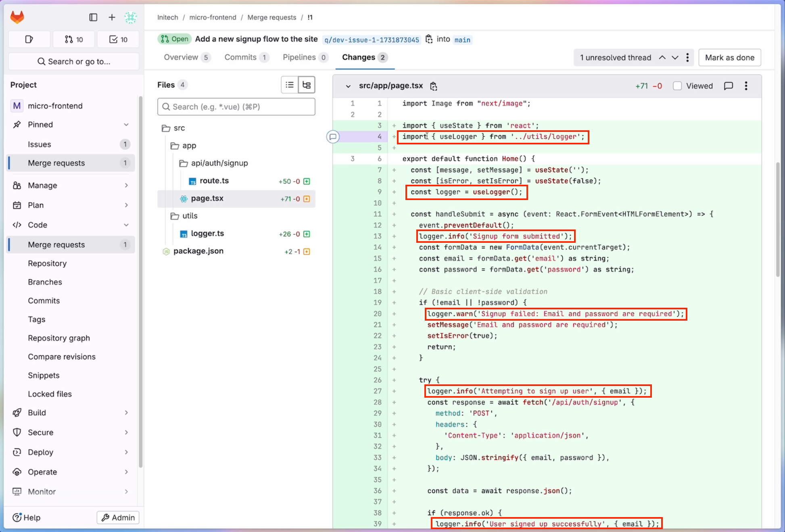Open comment thread icon on line 4
The height and width of the screenshot is (532, 785).
333,137
